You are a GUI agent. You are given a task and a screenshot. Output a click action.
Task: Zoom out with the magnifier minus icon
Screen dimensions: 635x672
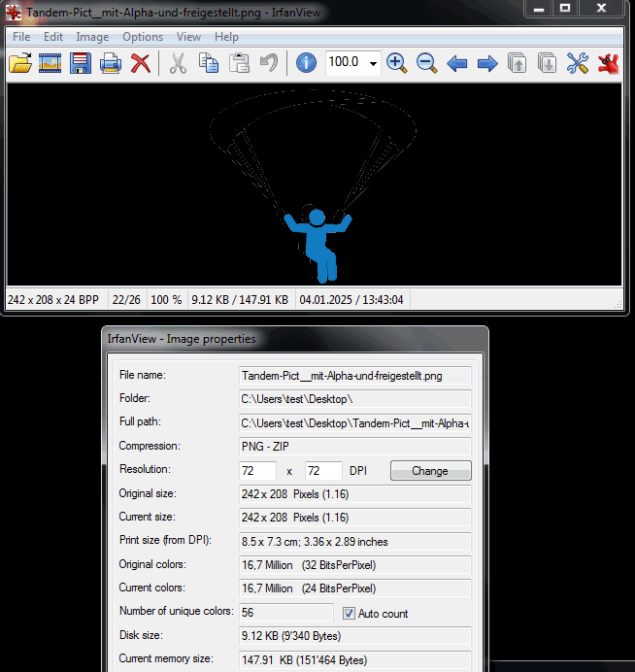426,64
